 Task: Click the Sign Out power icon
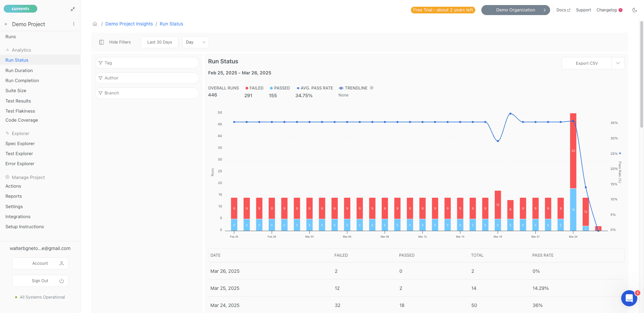click(62, 281)
